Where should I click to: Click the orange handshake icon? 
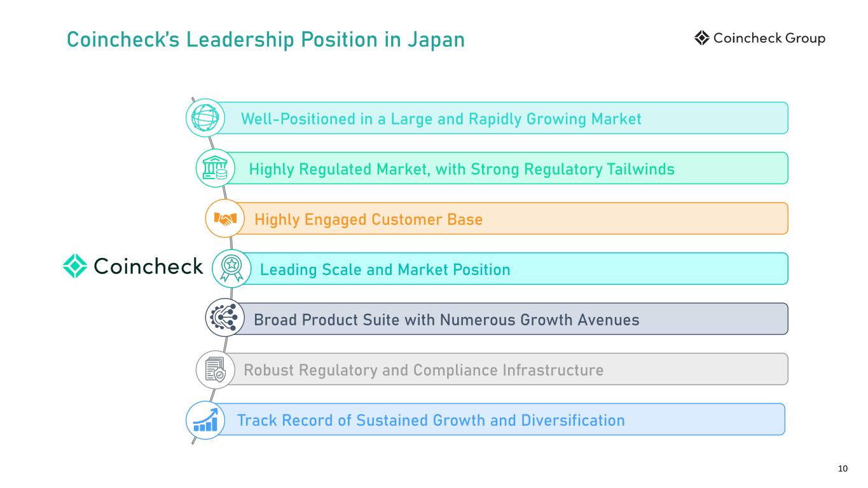tap(225, 219)
